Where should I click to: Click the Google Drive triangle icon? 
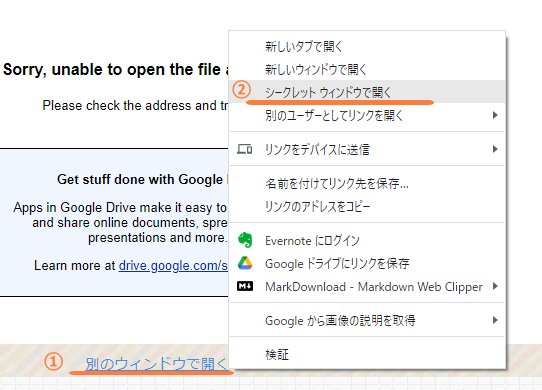pyautogui.click(x=245, y=263)
